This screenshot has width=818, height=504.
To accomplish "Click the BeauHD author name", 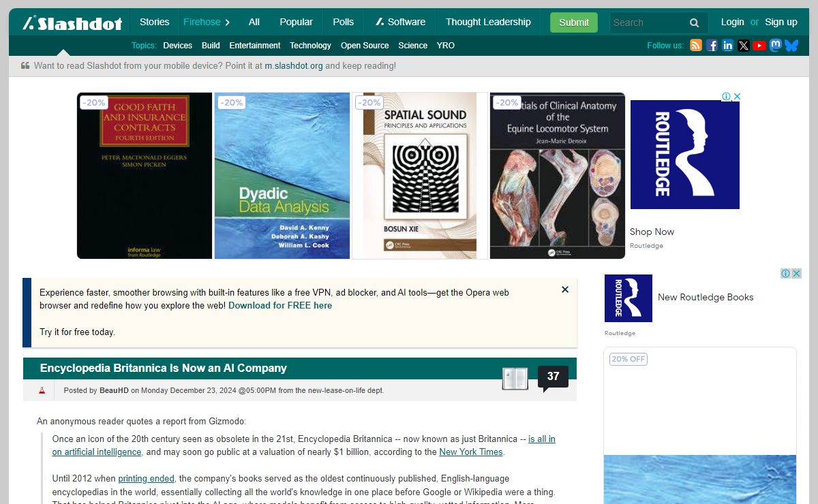I will point(114,390).
